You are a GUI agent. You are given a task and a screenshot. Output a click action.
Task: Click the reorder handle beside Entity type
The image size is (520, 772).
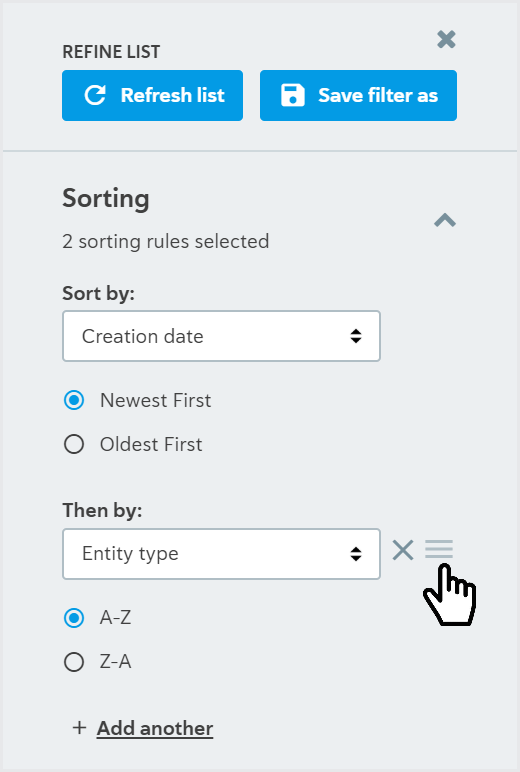point(439,549)
